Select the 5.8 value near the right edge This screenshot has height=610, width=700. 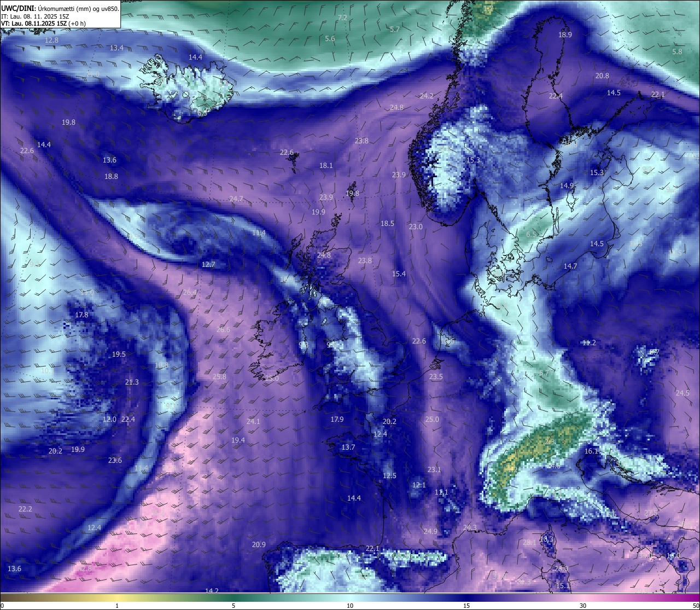tap(677, 52)
